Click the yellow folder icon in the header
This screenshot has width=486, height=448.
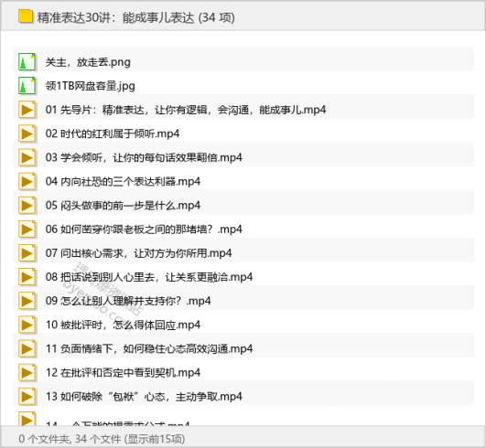pos(26,16)
